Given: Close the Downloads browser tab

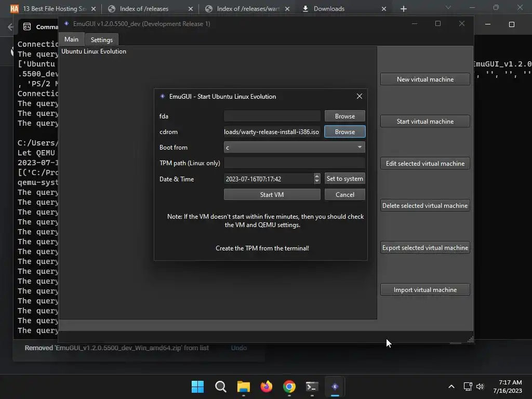Looking at the screenshot, I should click(384, 9).
